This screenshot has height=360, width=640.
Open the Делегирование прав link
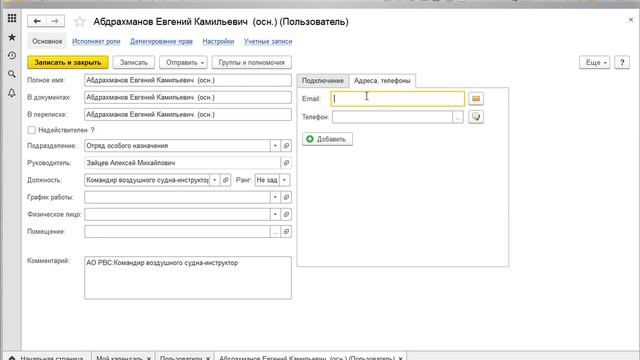click(161, 41)
